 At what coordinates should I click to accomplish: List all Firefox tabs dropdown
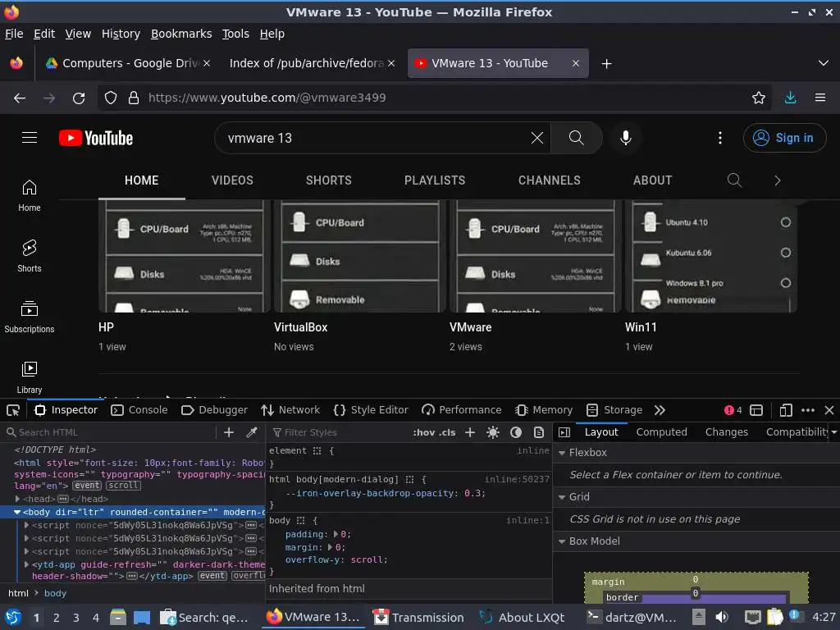click(x=824, y=63)
